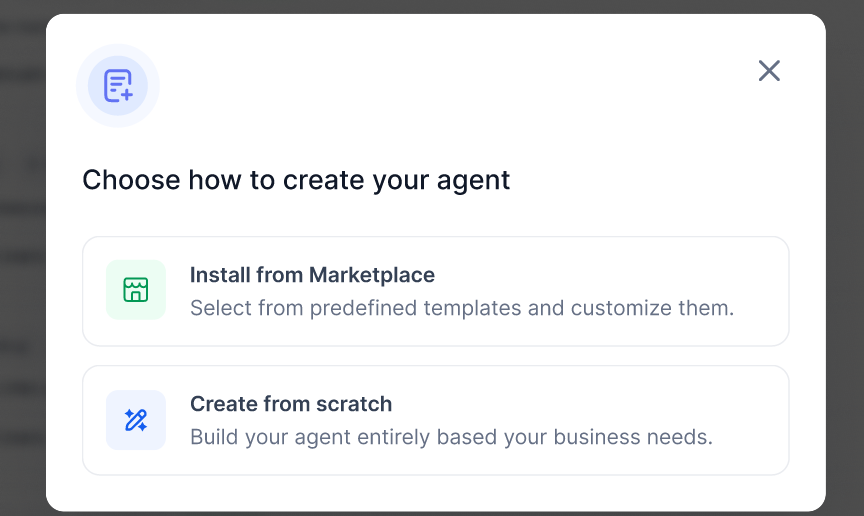Screen dimensions: 864x516
Task: Click blank gap between the two option cards
Action: point(435,356)
